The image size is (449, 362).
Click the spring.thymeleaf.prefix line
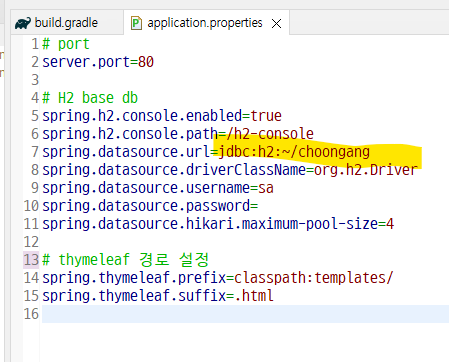(x=218, y=278)
